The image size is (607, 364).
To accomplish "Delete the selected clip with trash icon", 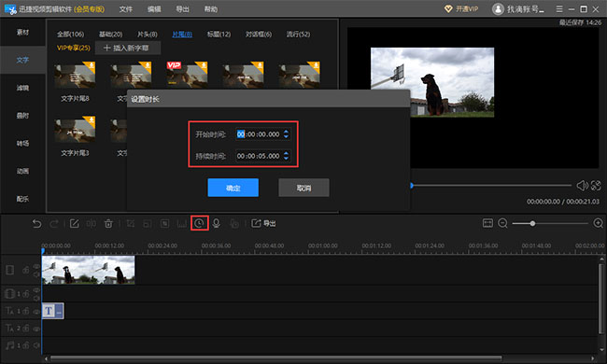I will click(108, 224).
